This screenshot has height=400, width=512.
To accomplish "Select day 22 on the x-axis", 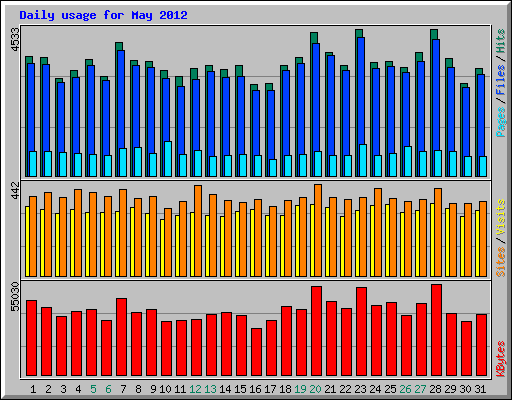I will click(345, 389).
